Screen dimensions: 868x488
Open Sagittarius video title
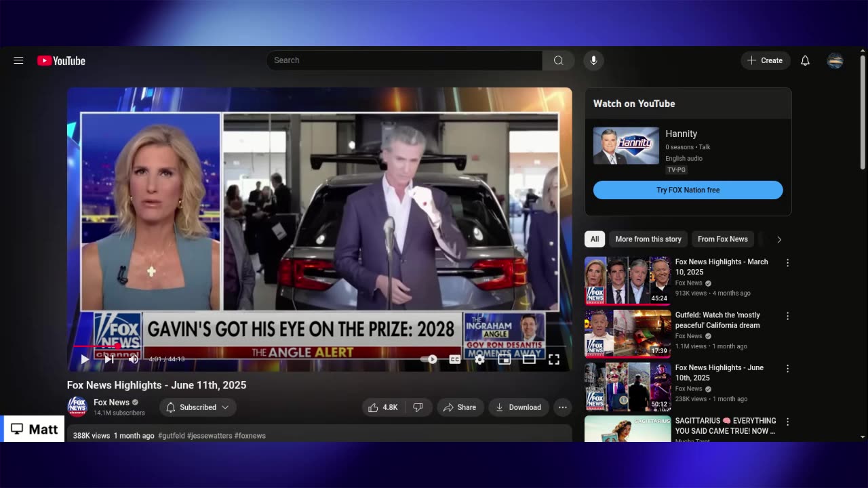coord(726,426)
